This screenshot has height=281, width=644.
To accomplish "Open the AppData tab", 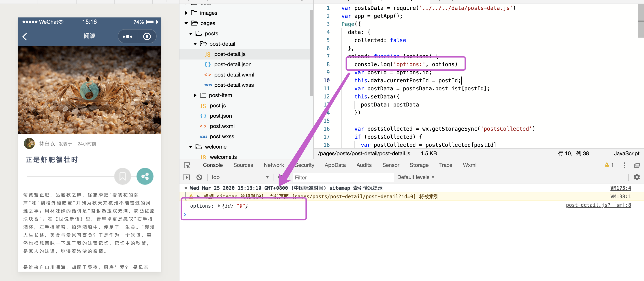I will [335, 165].
